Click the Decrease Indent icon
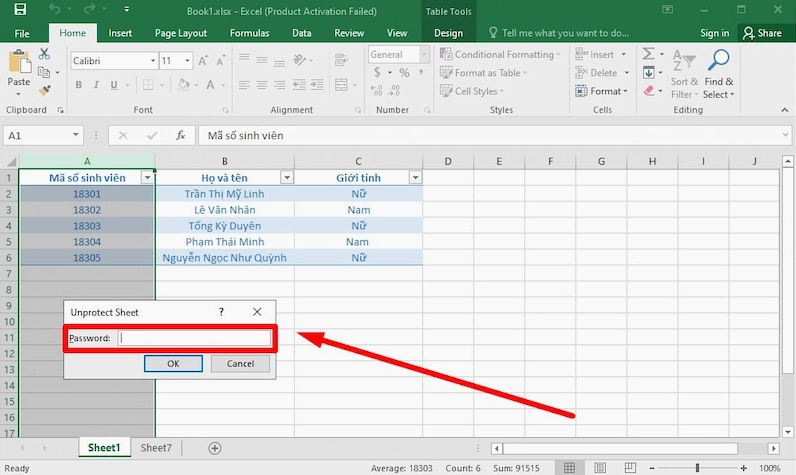The image size is (796, 475). pyautogui.click(x=300, y=85)
